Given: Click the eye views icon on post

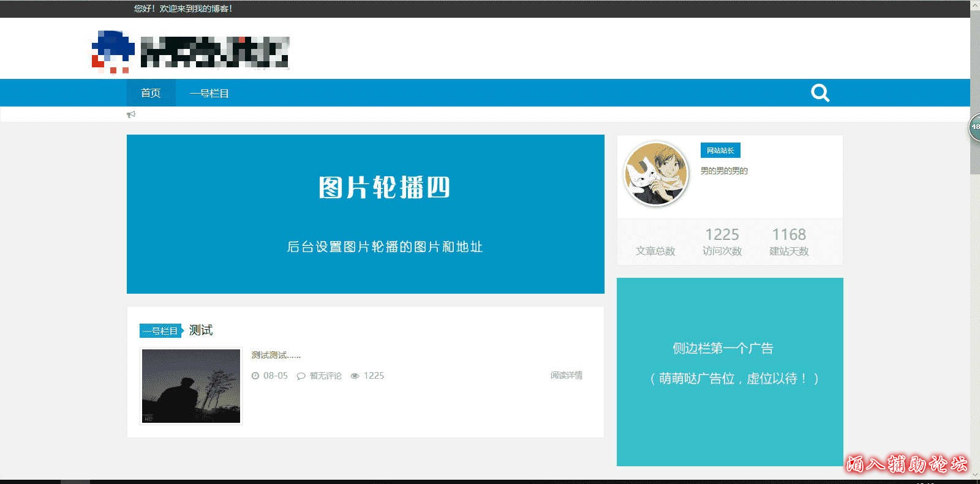Looking at the screenshot, I should pos(355,376).
